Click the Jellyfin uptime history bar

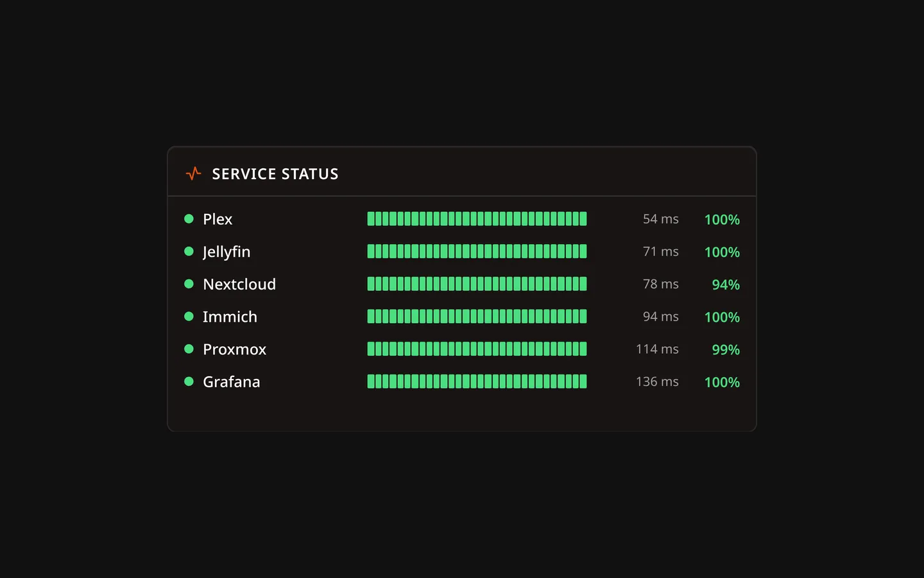click(x=477, y=251)
